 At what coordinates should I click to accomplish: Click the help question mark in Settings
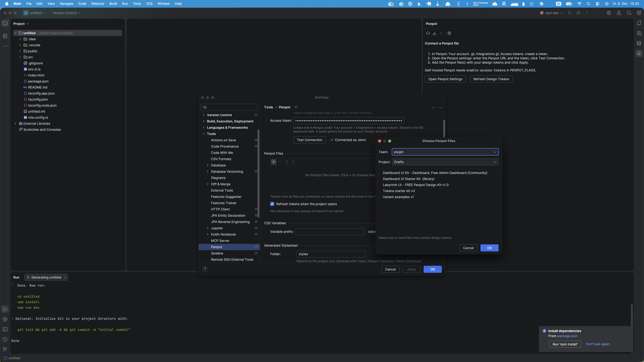coord(205,269)
